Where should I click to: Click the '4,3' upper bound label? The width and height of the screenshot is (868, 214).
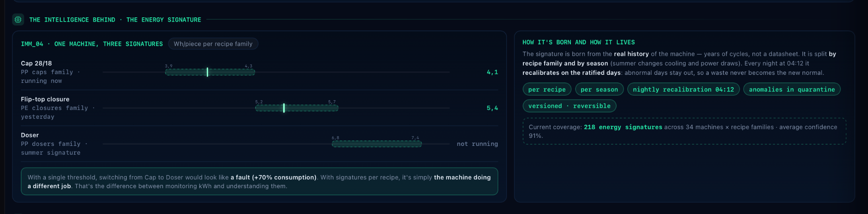tap(248, 66)
